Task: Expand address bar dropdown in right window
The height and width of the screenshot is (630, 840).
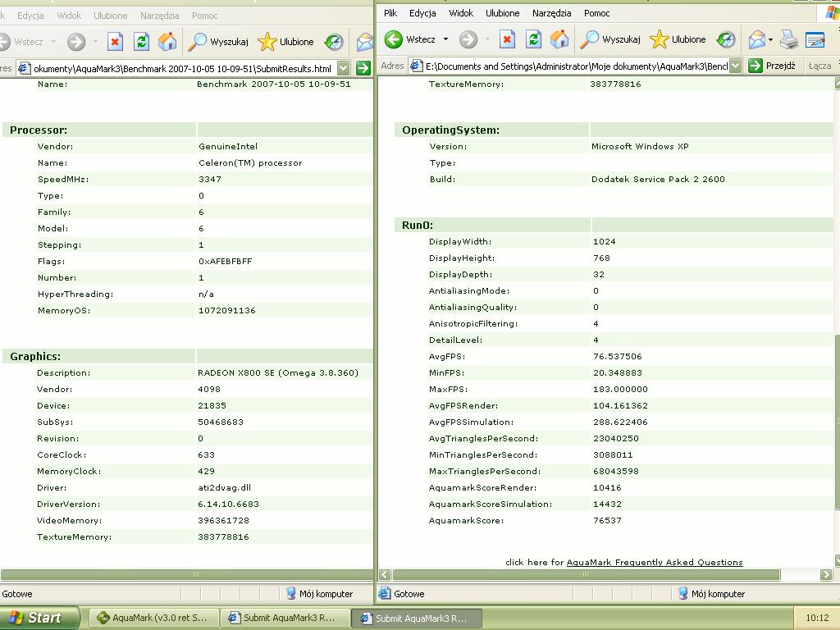Action: coord(736,66)
